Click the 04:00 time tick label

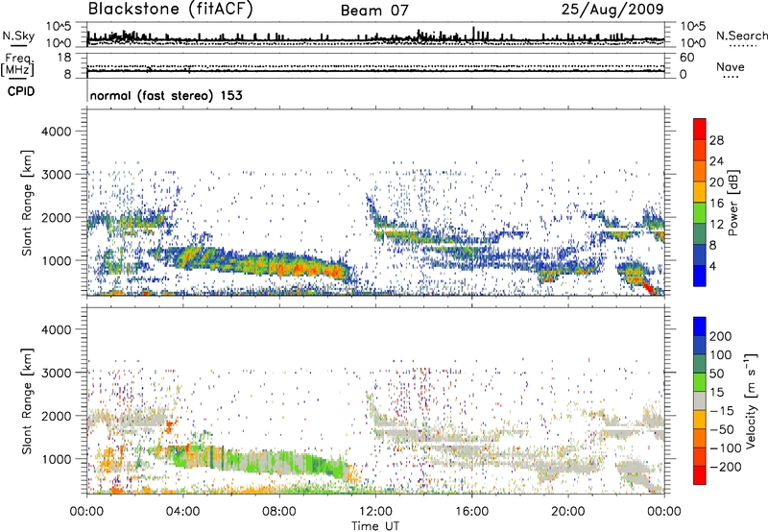pos(182,512)
